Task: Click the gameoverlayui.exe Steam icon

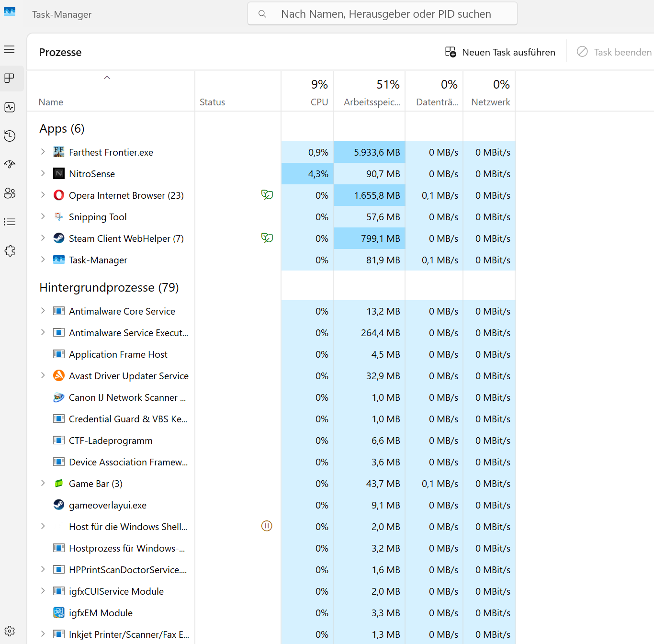Action: point(59,505)
